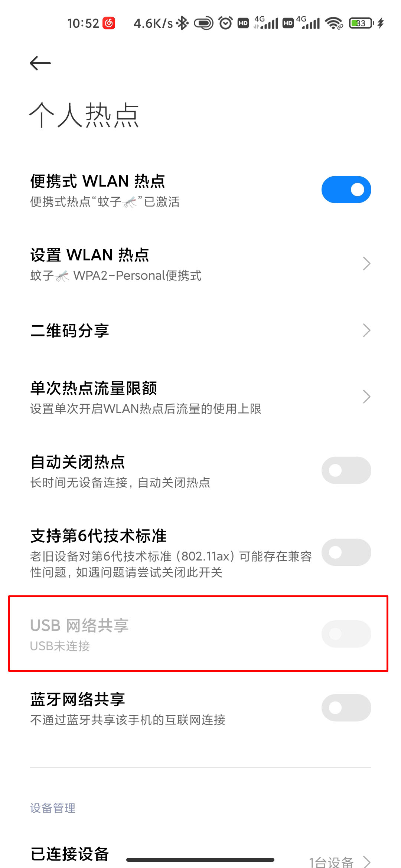
Task: Tap the Wi-Fi signal status icon
Action: (x=334, y=23)
